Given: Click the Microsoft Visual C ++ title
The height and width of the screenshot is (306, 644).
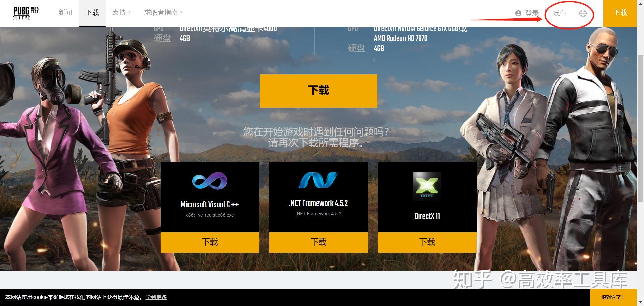Looking at the screenshot, I should [x=210, y=204].
